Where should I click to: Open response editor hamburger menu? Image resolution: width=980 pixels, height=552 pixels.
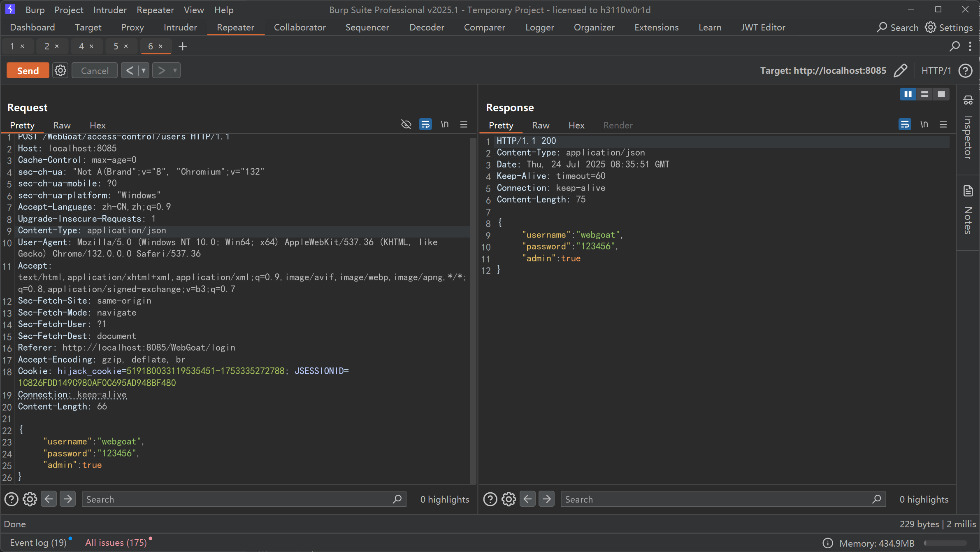(x=943, y=124)
